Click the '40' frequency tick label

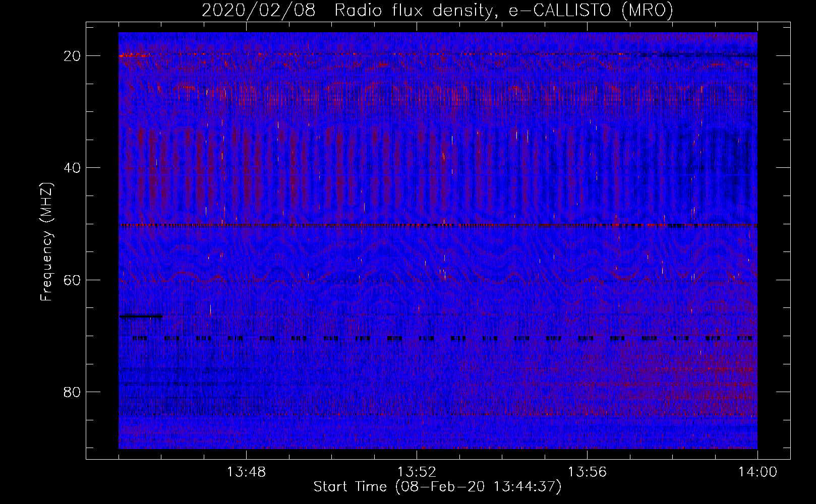(x=73, y=168)
